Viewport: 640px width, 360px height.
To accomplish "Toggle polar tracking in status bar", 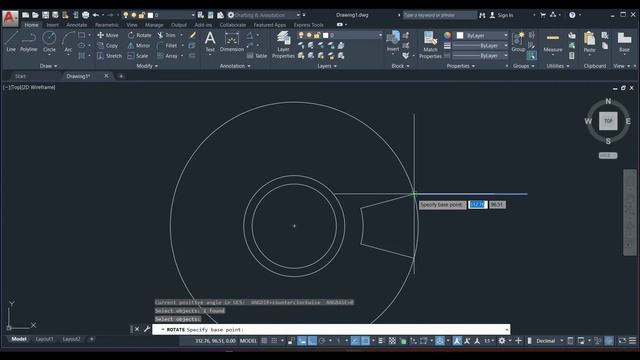I will tap(322, 341).
